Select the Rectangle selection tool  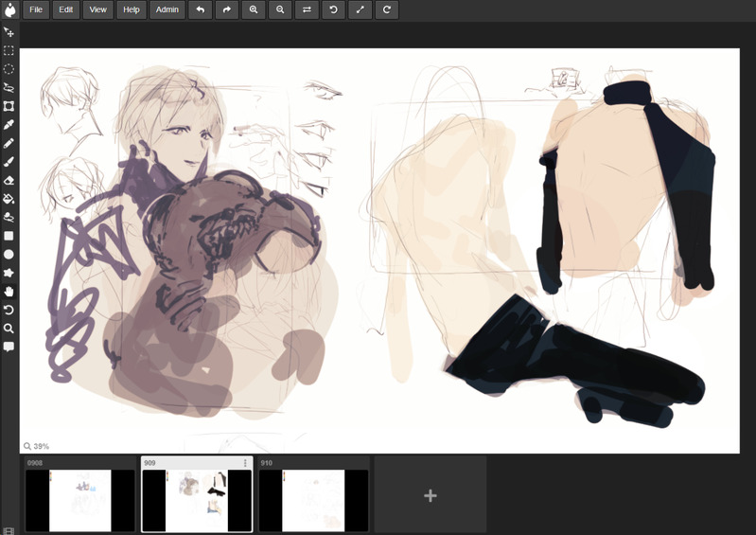[9, 50]
